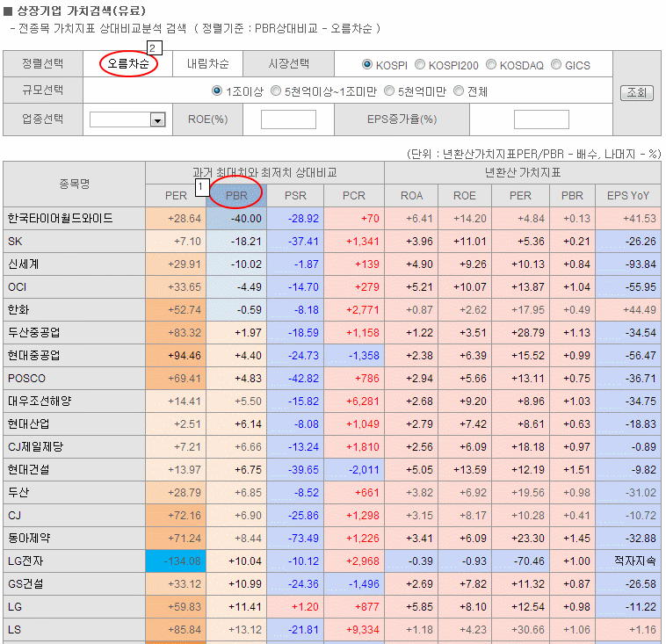
Task: Select the KOSPI market radio button
Action: point(367,64)
